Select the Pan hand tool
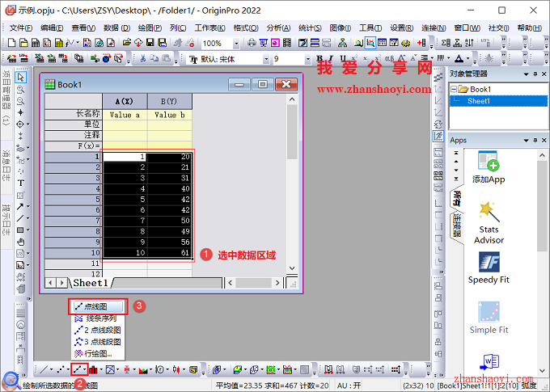 point(21,242)
